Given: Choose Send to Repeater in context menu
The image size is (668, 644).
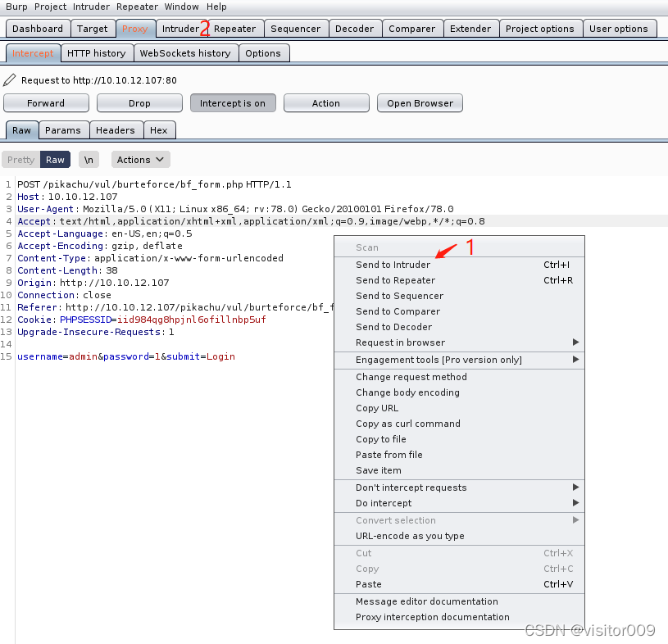Looking at the screenshot, I should point(459,280).
